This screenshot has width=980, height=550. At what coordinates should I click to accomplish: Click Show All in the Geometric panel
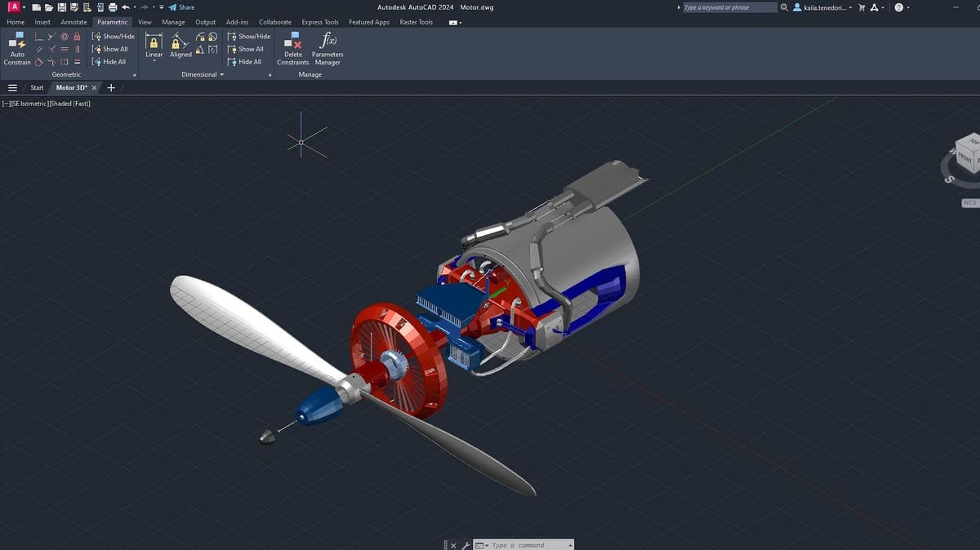click(110, 49)
